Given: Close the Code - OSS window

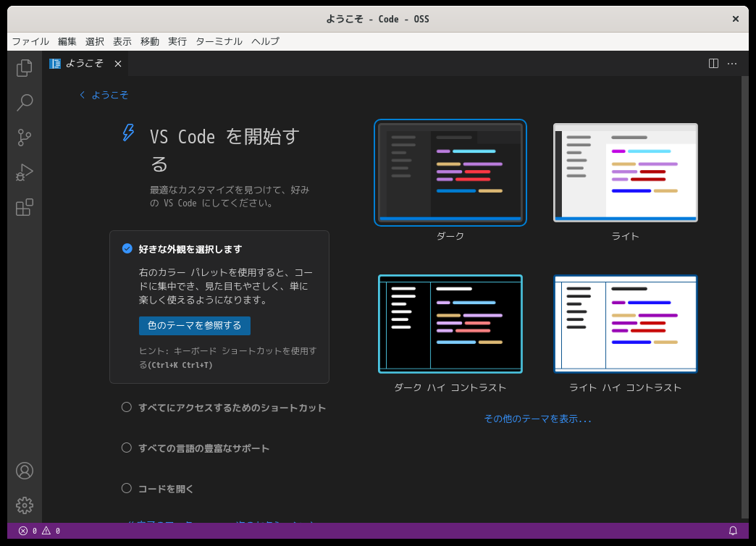Looking at the screenshot, I should pos(736,19).
